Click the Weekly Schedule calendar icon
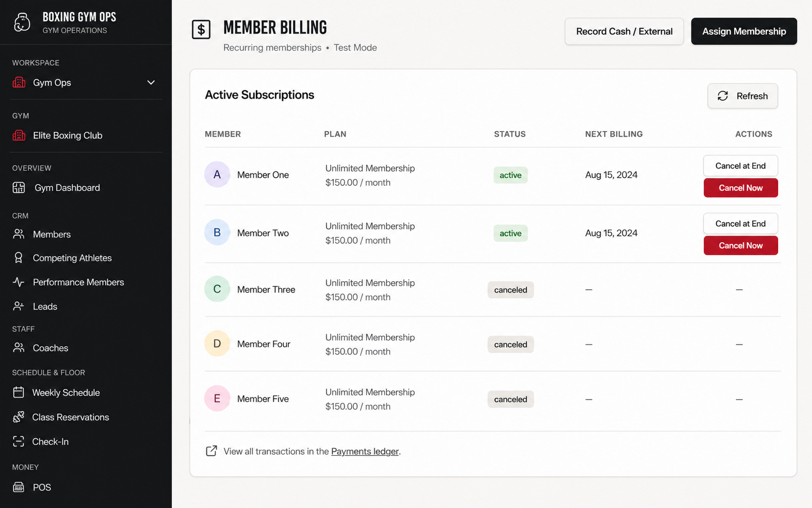 [x=19, y=392]
